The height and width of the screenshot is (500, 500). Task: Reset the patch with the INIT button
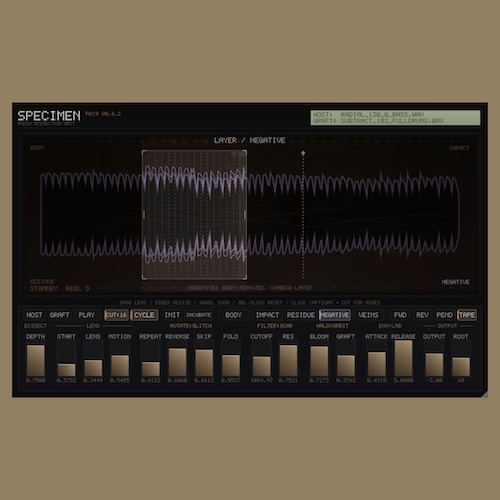172,315
